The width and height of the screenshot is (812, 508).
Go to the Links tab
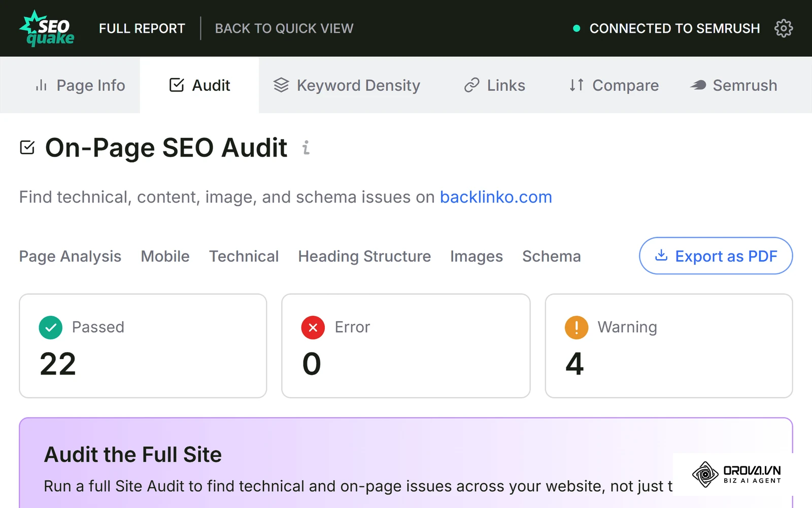tap(495, 85)
